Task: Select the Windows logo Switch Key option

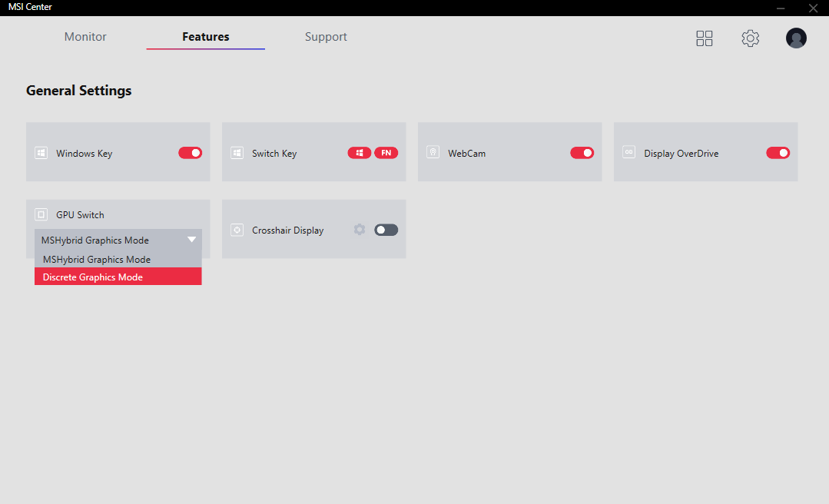Action: 360,153
